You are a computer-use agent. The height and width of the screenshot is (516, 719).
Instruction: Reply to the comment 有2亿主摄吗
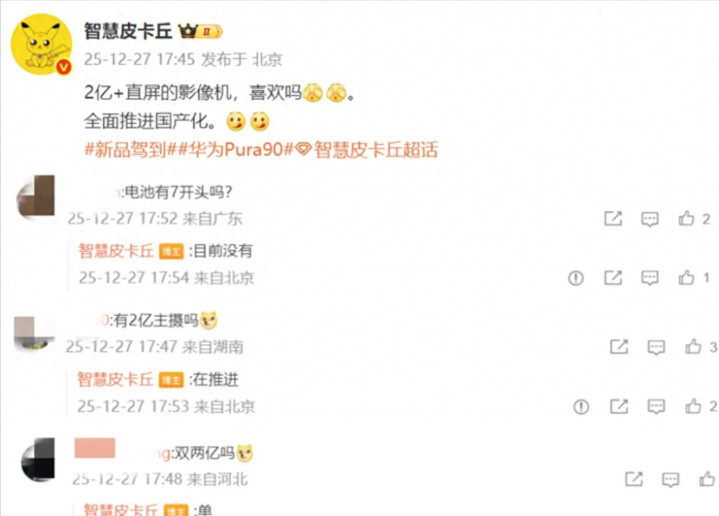click(x=656, y=347)
